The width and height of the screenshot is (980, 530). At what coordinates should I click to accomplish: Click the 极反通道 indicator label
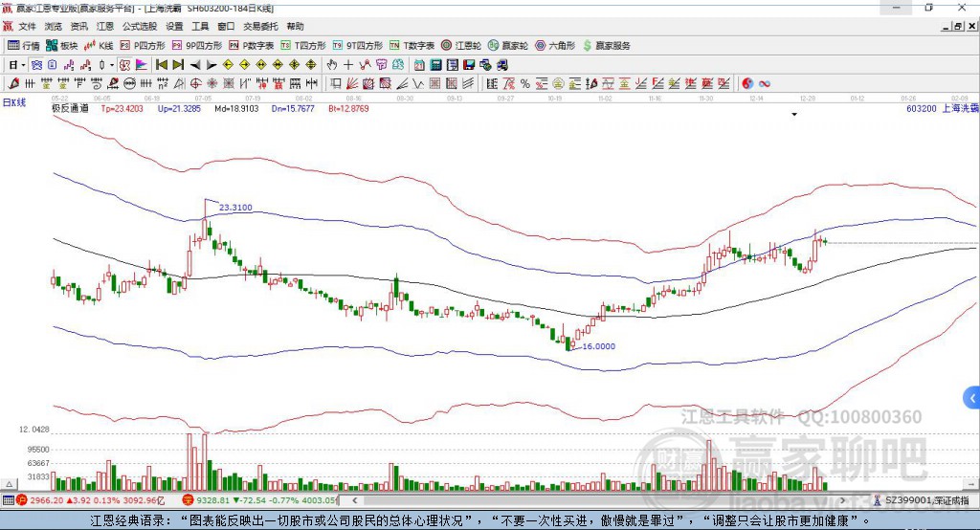tap(70, 108)
